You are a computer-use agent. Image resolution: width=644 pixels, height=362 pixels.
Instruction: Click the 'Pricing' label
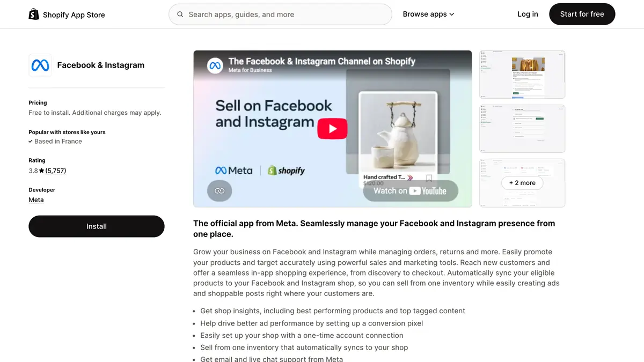(38, 102)
